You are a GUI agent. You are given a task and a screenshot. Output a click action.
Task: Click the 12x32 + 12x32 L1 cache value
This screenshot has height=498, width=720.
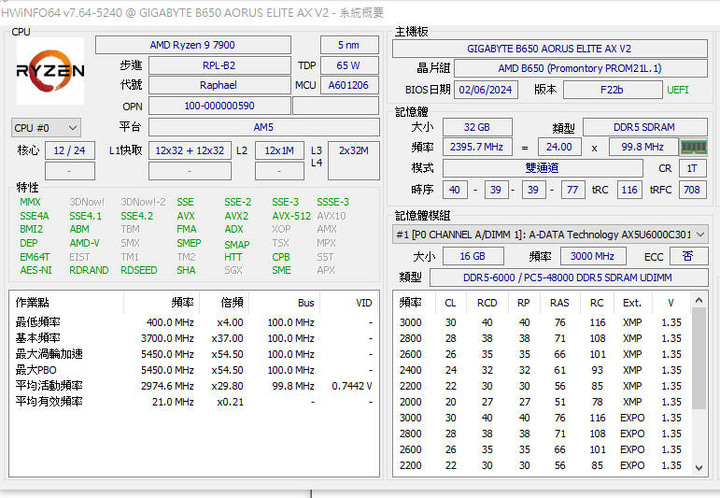(x=190, y=151)
